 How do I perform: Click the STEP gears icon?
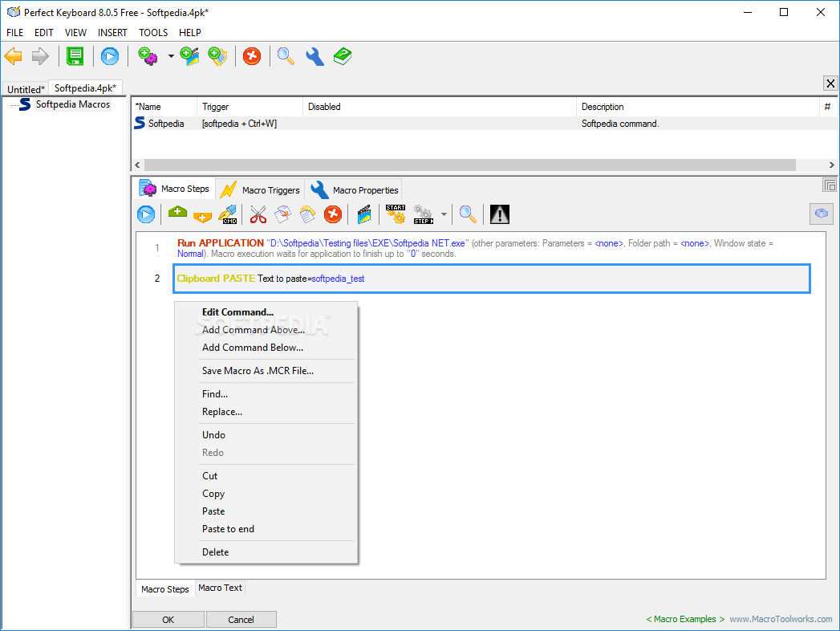click(x=424, y=214)
